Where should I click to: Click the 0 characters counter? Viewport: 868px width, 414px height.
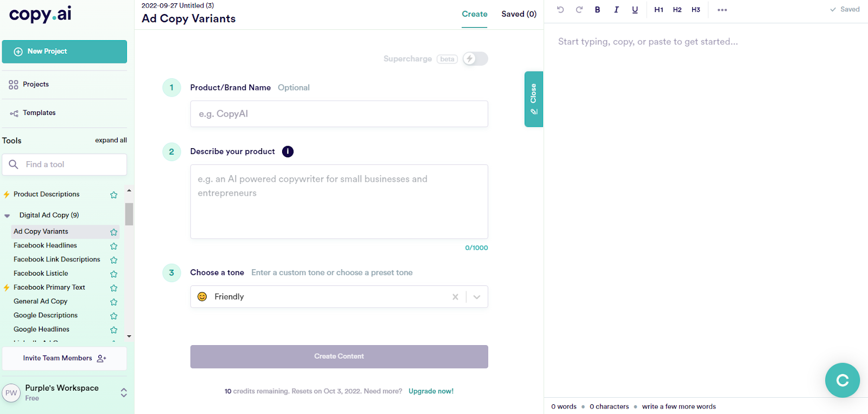(x=609, y=406)
